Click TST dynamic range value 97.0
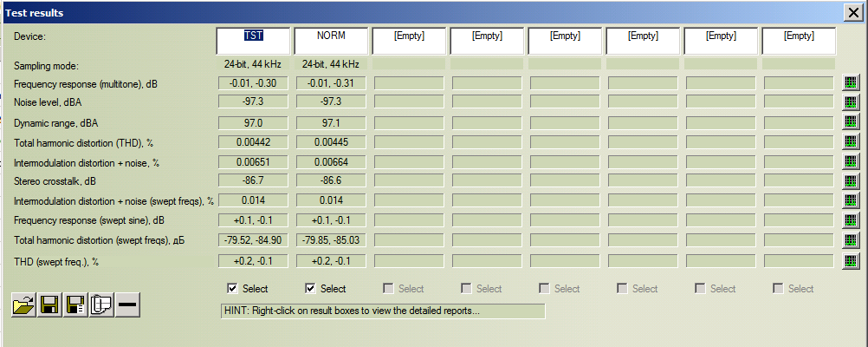868x347 pixels. tap(253, 122)
